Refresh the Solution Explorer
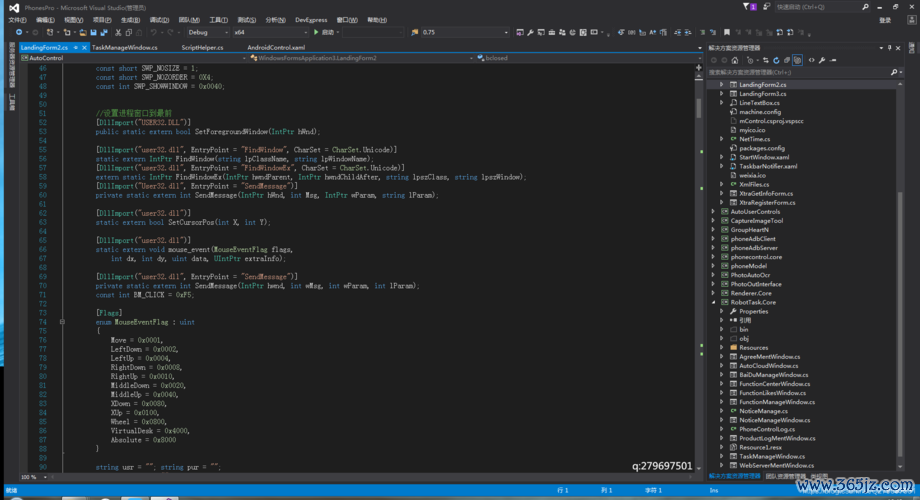 [x=776, y=60]
